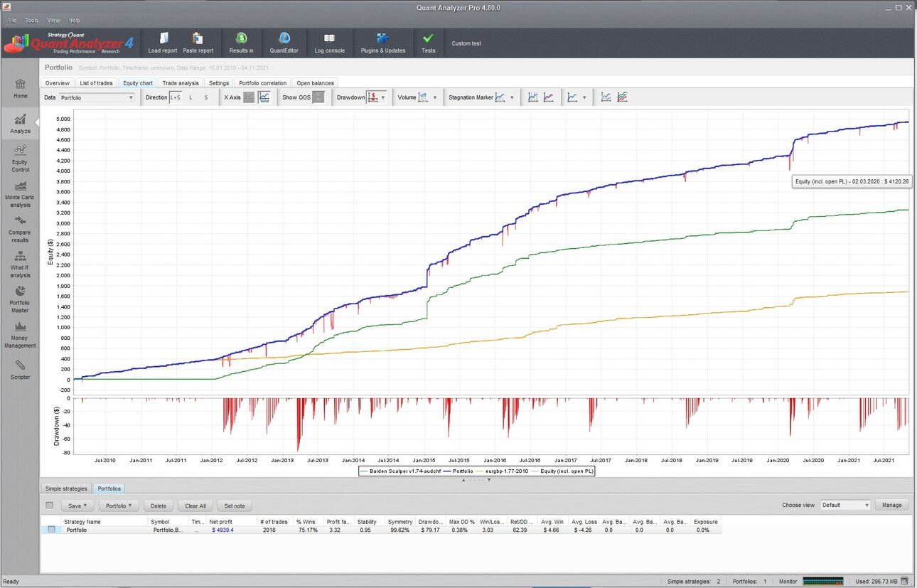The height and width of the screenshot is (588, 917).
Task: Launch QuantEditor from the toolbar
Action: 284,43
